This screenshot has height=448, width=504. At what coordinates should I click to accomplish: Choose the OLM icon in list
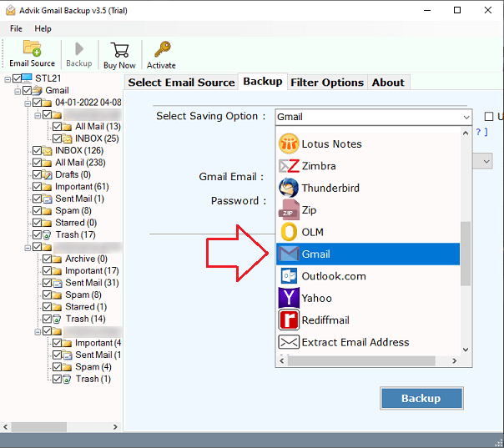[x=289, y=232]
